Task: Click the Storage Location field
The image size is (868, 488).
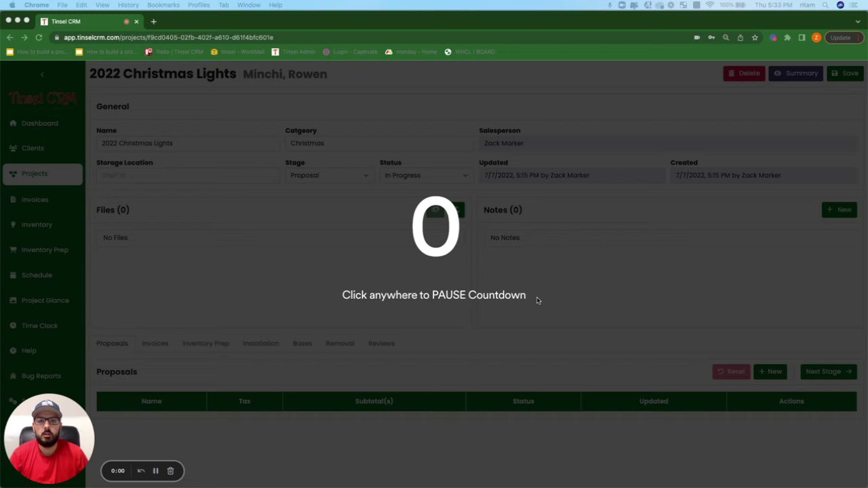Action: tap(188, 176)
